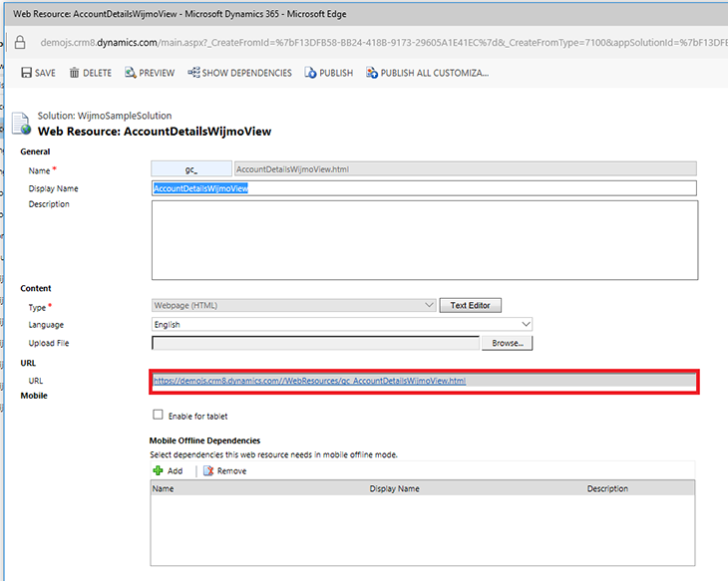Click the Description text area
The width and height of the screenshot is (728, 581).
click(x=425, y=240)
